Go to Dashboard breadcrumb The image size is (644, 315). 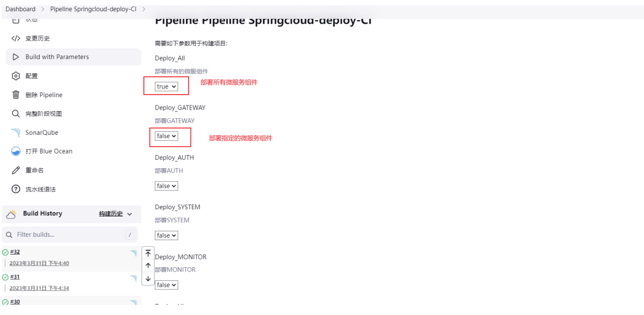pos(21,9)
